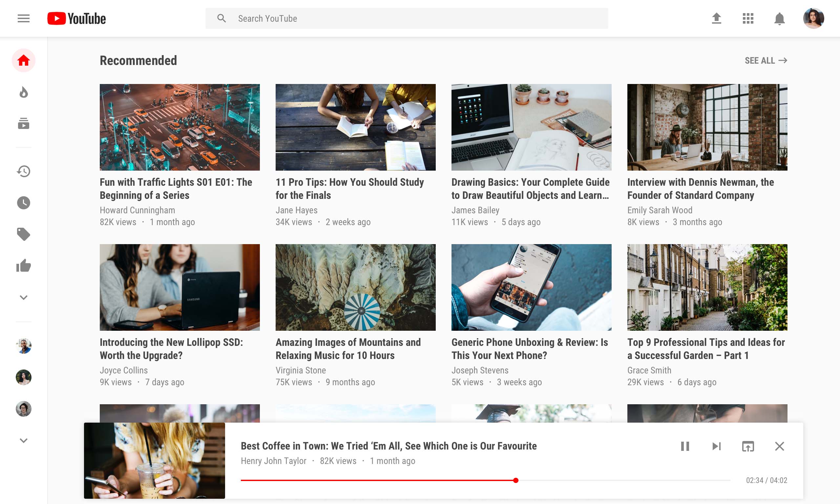Viewport: 840px width, 504px height.
Task: Open the user profile avatar
Action: tap(813, 18)
